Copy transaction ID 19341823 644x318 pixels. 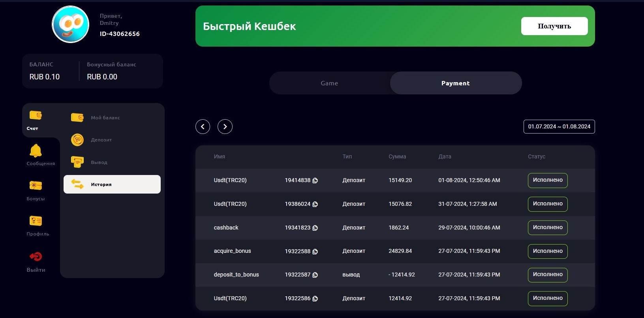tap(315, 228)
